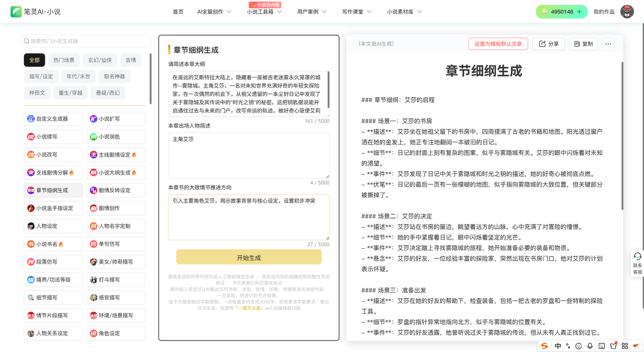Click the user avatar icon
The width and height of the screenshot is (644, 352).
pos(627,12)
